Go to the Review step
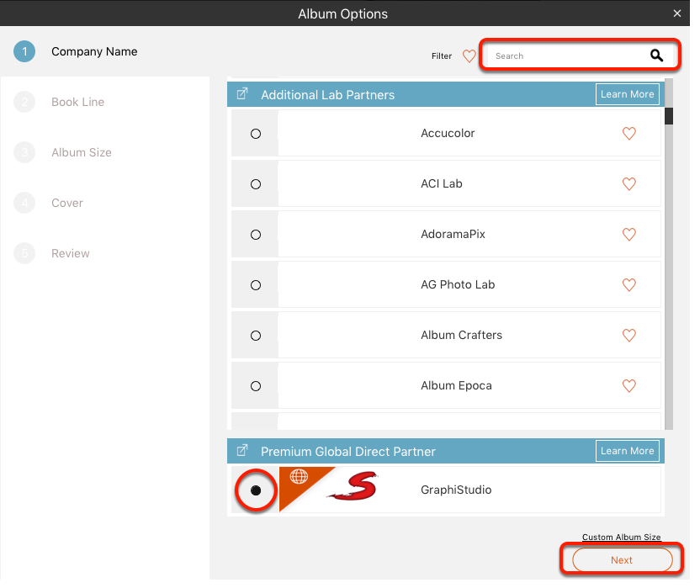Image resolution: width=700 pixels, height=588 pixels. pyautogui.click(x=52, y=253)
